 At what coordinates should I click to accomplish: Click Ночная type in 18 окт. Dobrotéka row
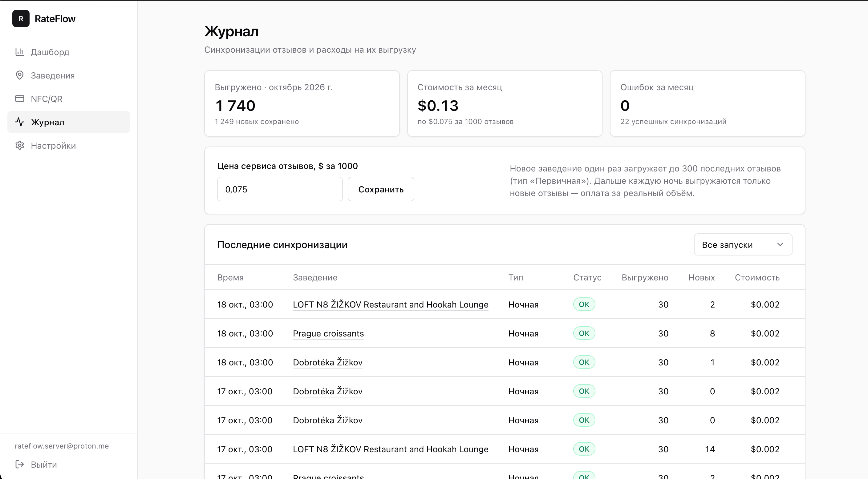click(x=523, y=362)
